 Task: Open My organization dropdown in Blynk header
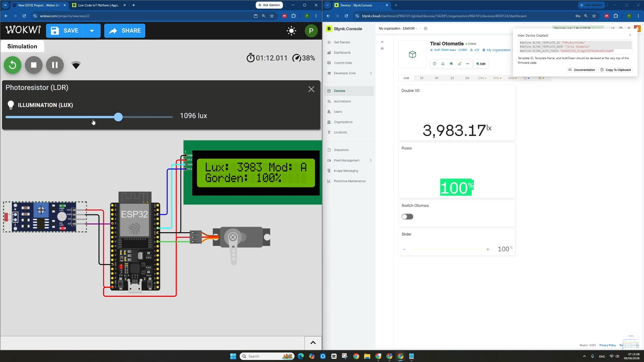pyautogui.click(x=398, y=29)
